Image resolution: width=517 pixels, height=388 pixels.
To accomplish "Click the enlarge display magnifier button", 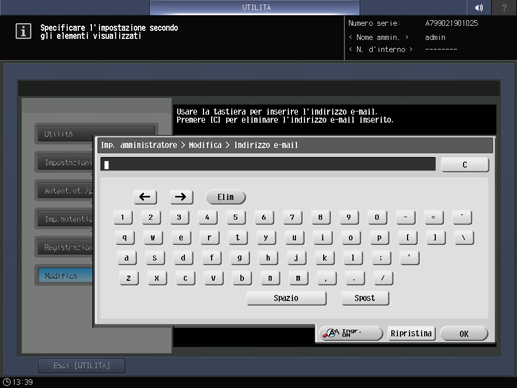I will click(350, 333).
